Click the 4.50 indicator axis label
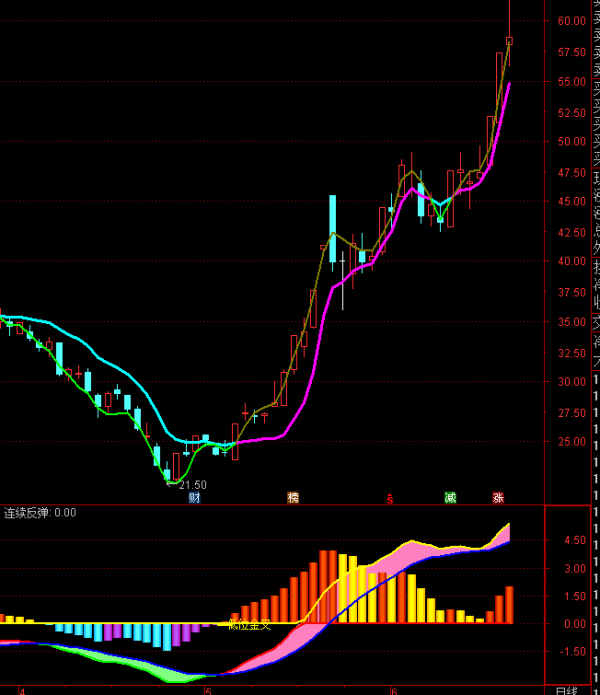This screenshot has width=600, height=695. tap(575, 540)
